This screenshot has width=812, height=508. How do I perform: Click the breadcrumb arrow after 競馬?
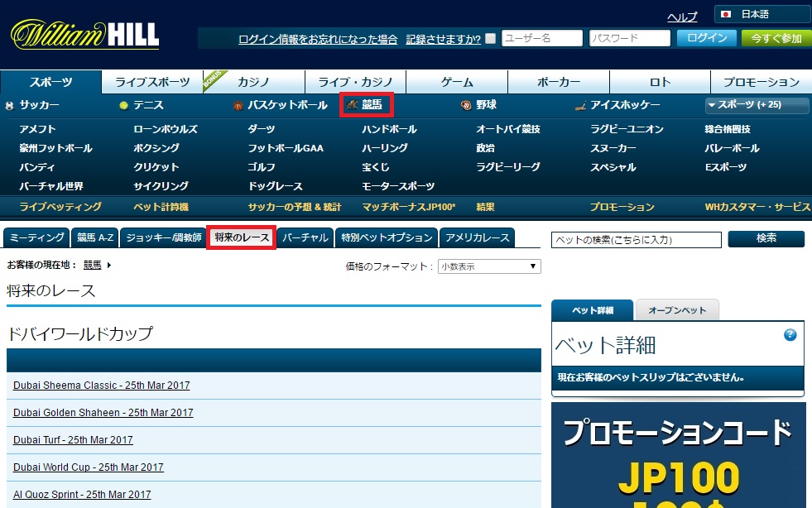(109, 265)
